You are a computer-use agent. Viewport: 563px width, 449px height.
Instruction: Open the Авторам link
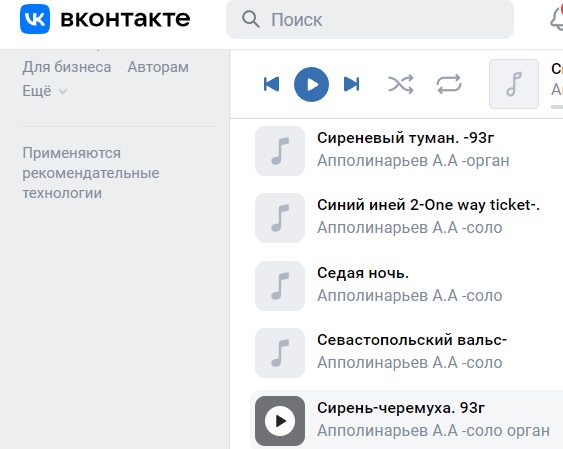coord(158,67)
